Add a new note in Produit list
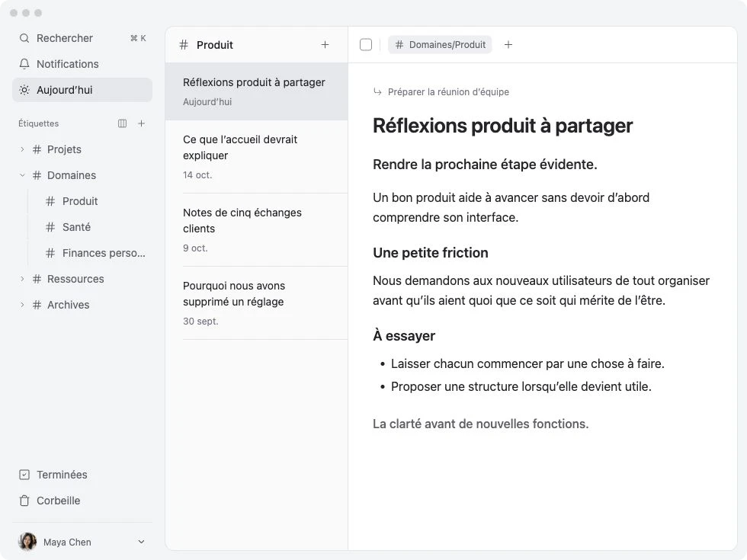This screenshot has height=560, width=747. [325, 45]
